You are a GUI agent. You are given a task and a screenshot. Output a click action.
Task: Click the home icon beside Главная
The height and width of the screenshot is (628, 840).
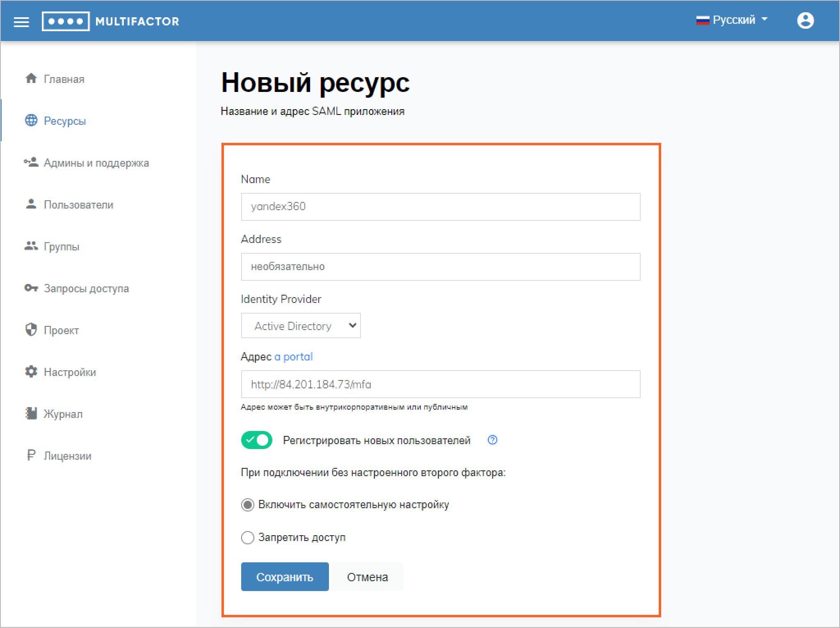click(31, 78)
